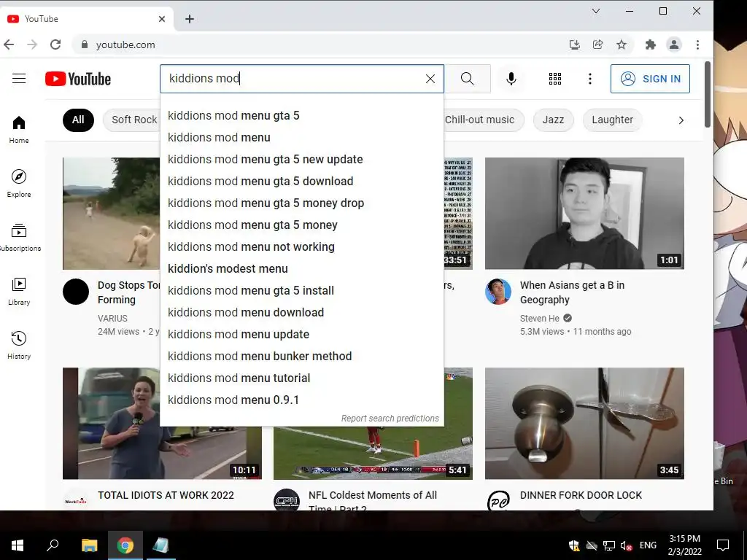Select the 'Jazz' filter chip
This screenshot has width=747, height=560.
click(x=553, y=120)
